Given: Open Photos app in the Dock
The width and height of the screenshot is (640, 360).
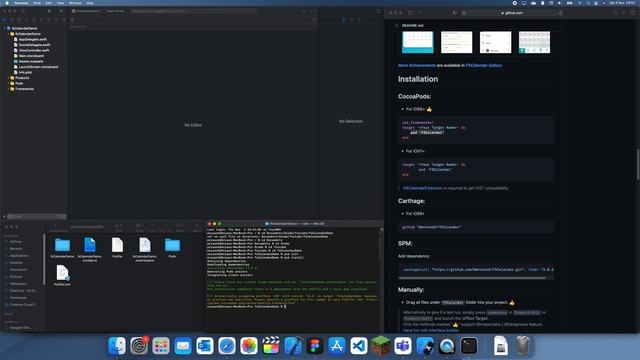Looking at the screenshot, I should pyautogui.click(x=249, y=346).
